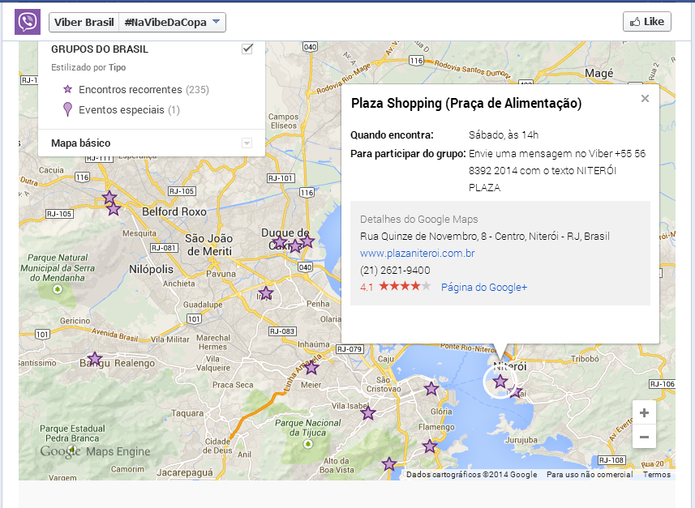Image resolution: width=695 pixels, height=508 pixels.
Task: Click the Detalhes do Google Maps heading
Action: (419, 219)
